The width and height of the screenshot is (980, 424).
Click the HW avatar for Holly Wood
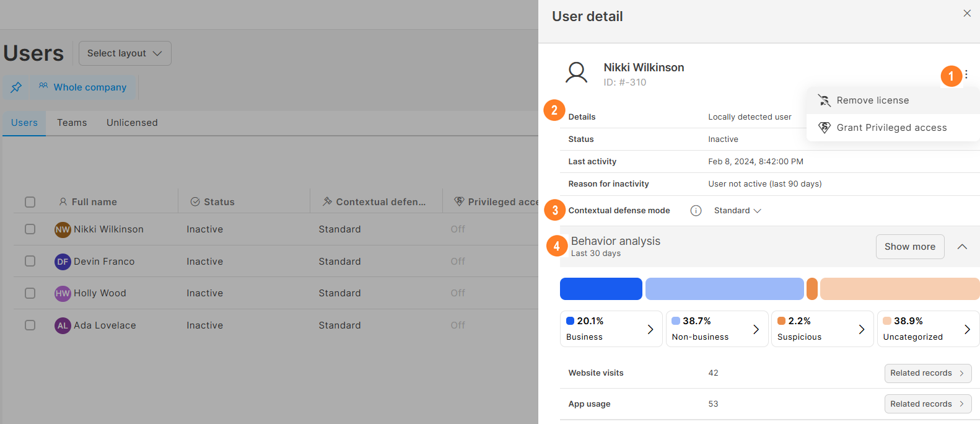click(63, 293)
